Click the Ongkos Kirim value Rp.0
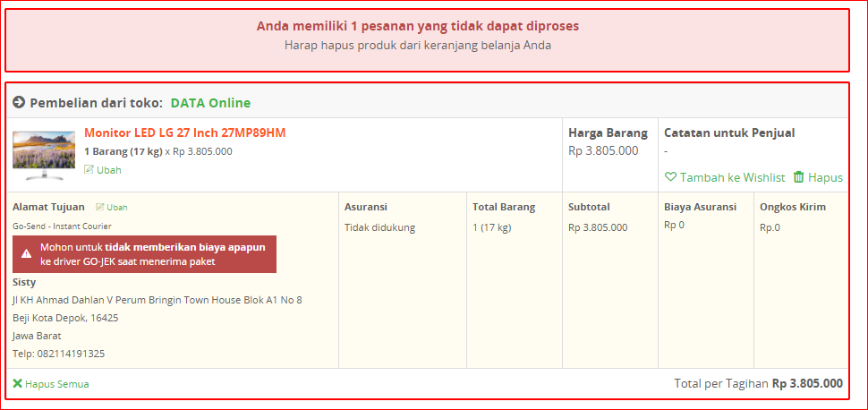Image resolution: width=868 pixels, height=410 pixels. 770,227
